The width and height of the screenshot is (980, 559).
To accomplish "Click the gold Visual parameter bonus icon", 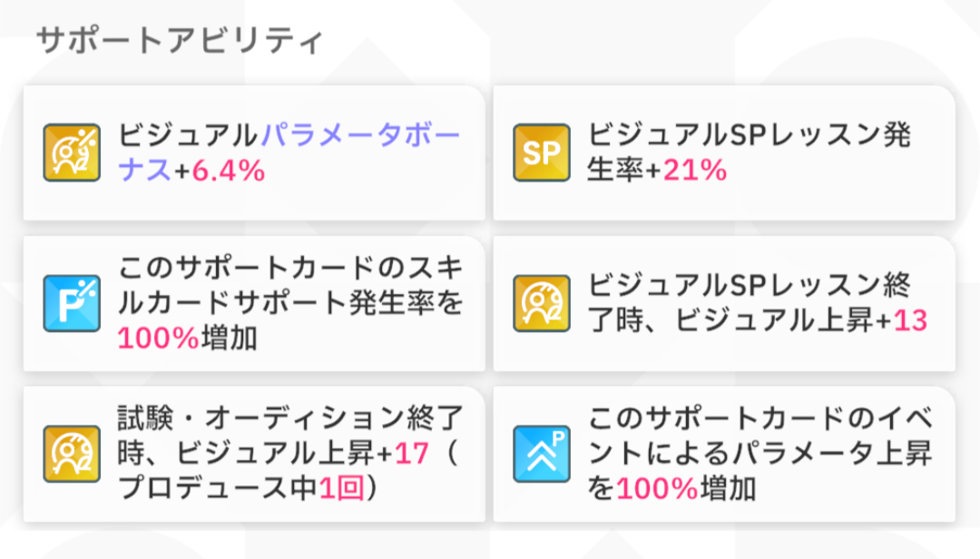I will (72, 153).
